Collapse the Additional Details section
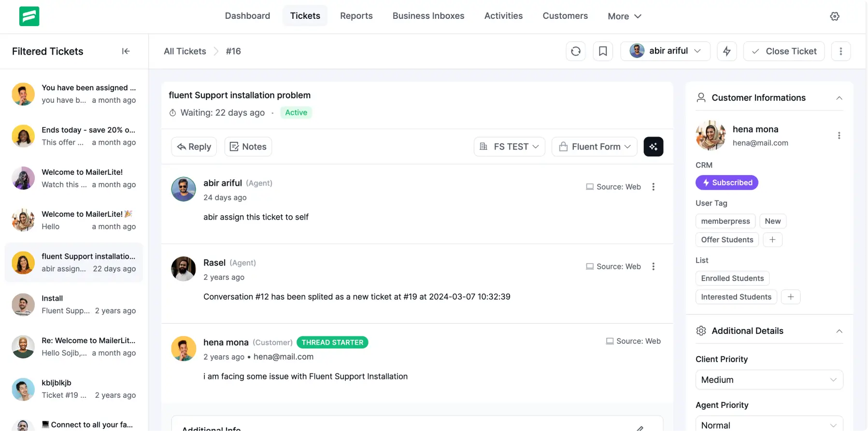 (840, 331)
